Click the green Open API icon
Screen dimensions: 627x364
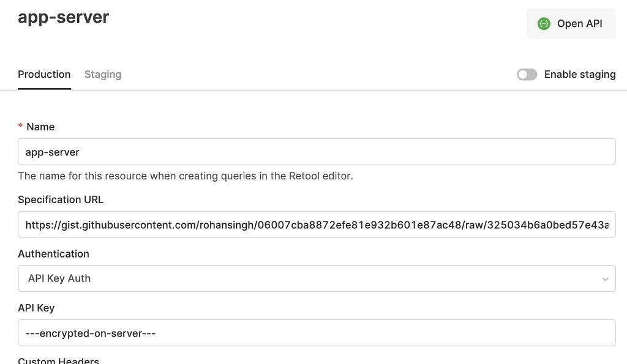544,23
